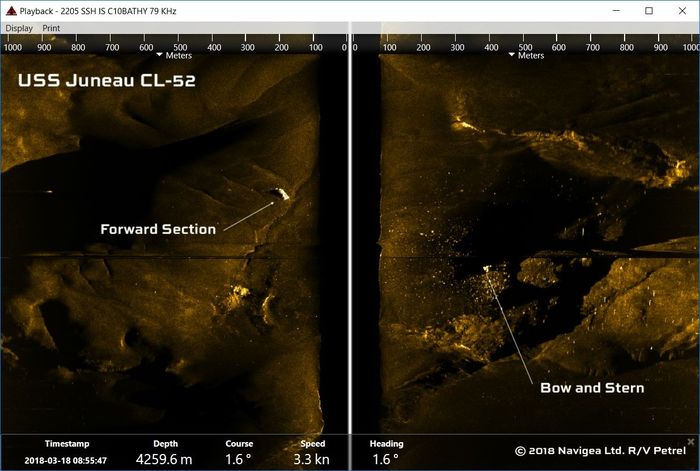700x471 pixels.
Task: Click the Bow and Stern annotation label
Action: 592,387
